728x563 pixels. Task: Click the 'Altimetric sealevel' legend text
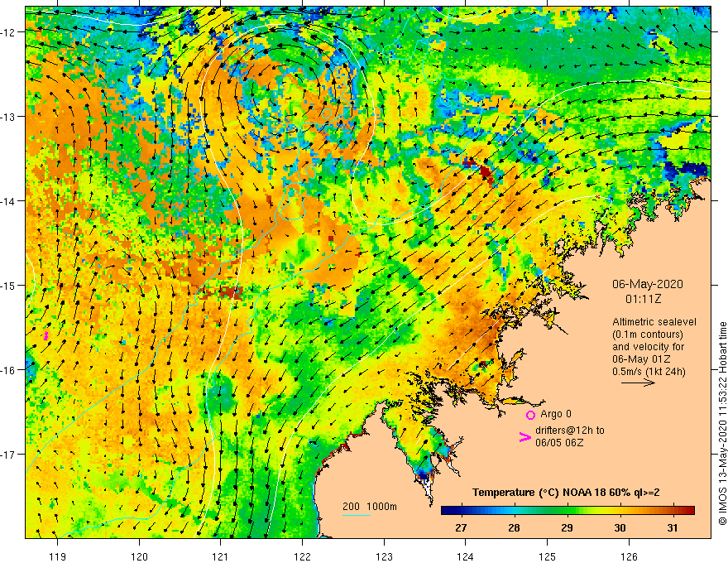point(654,322)
